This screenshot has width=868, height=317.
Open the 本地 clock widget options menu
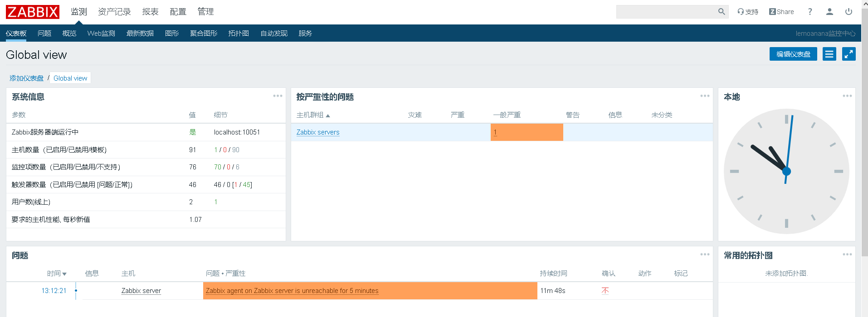point(847,96)
